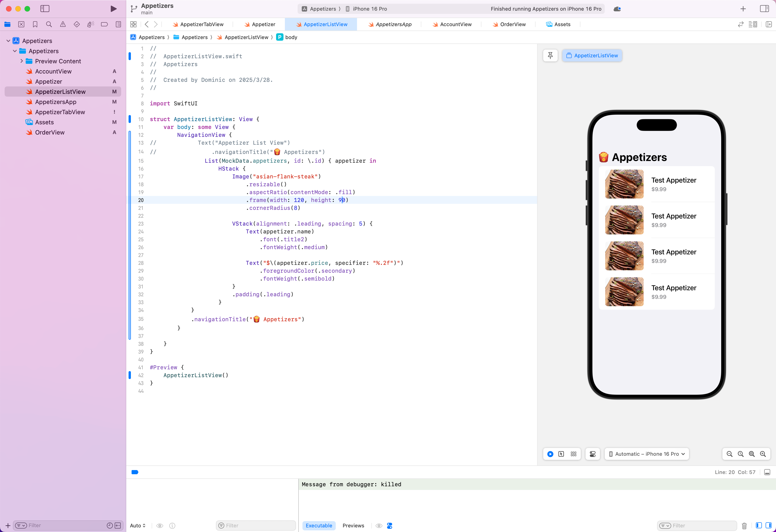Image resolution: width=776 pixels, height=532 pixels.
Task: Open the Auto variables scope popup
Action: pyautogui.click(x=138, y=526)
